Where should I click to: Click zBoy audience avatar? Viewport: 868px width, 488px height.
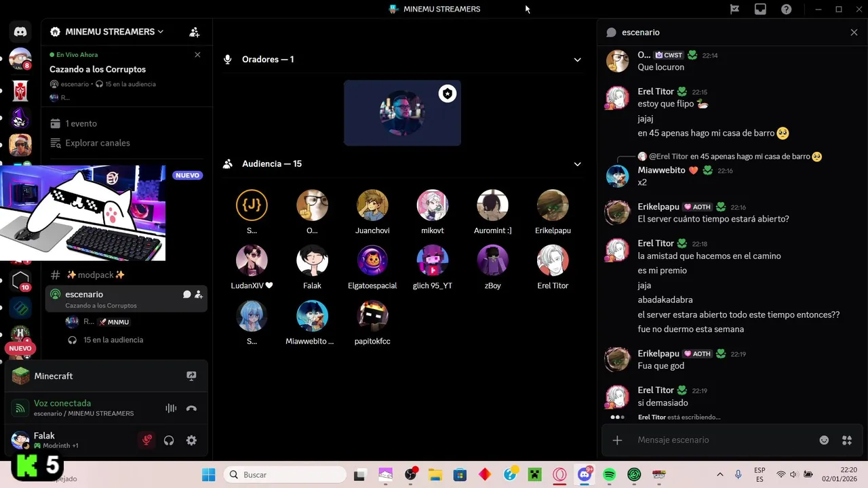coord(493,260)
